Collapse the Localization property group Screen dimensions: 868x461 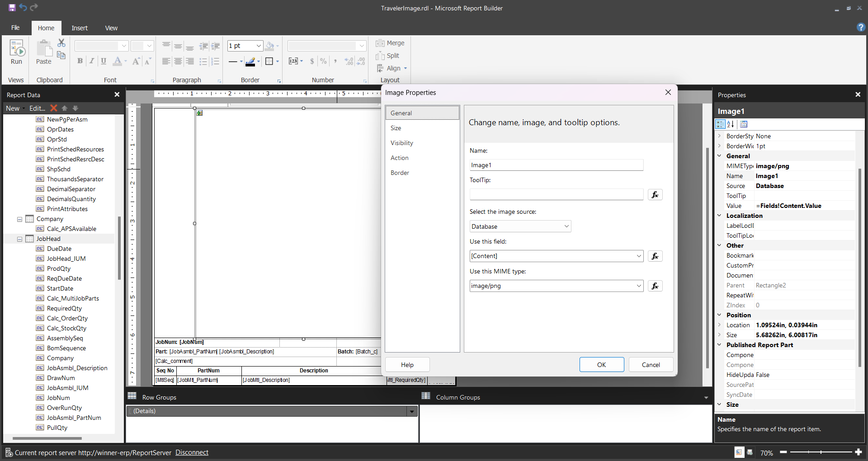pos(719,216)
